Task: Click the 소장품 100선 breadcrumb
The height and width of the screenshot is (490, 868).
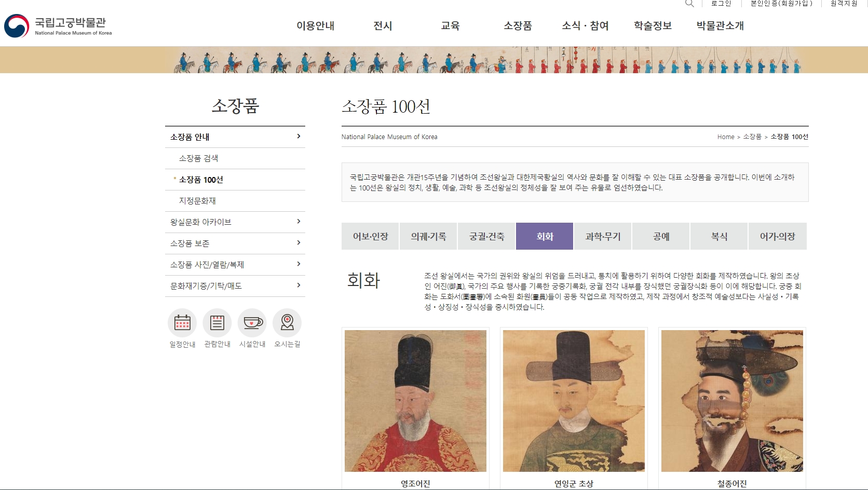Action: click(x=790, y=137)
